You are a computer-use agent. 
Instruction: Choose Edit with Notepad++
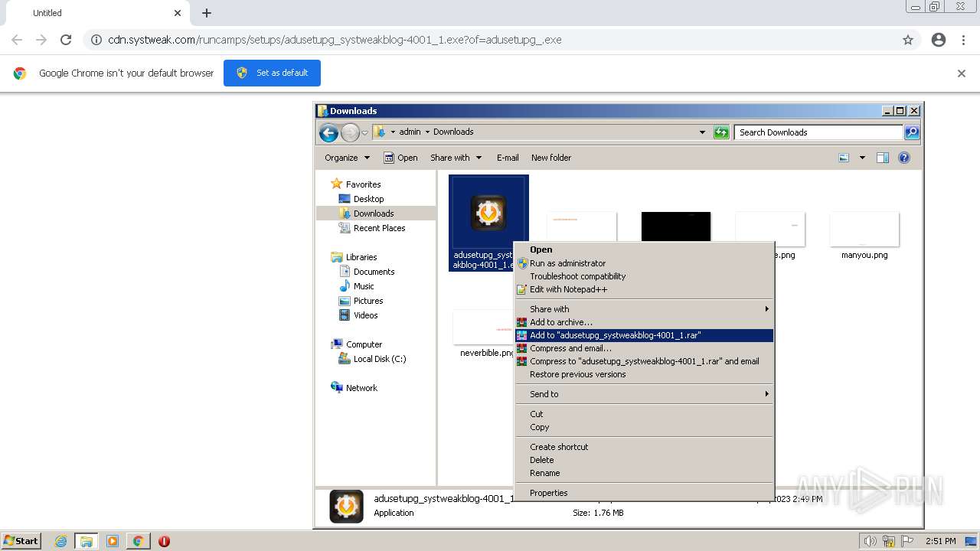(x=643, y=289)
